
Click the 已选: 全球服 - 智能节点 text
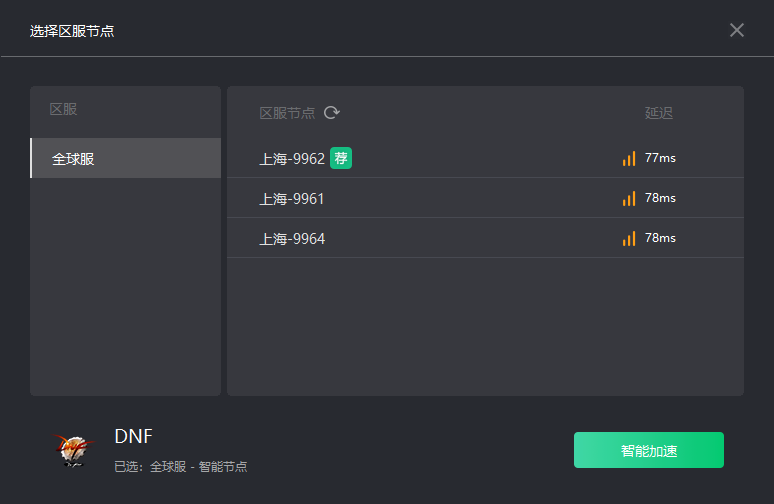point(181,466)
